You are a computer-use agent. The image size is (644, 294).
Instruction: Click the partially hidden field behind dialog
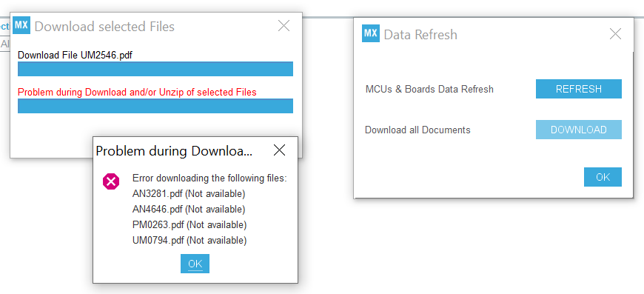tap(5, 44)
